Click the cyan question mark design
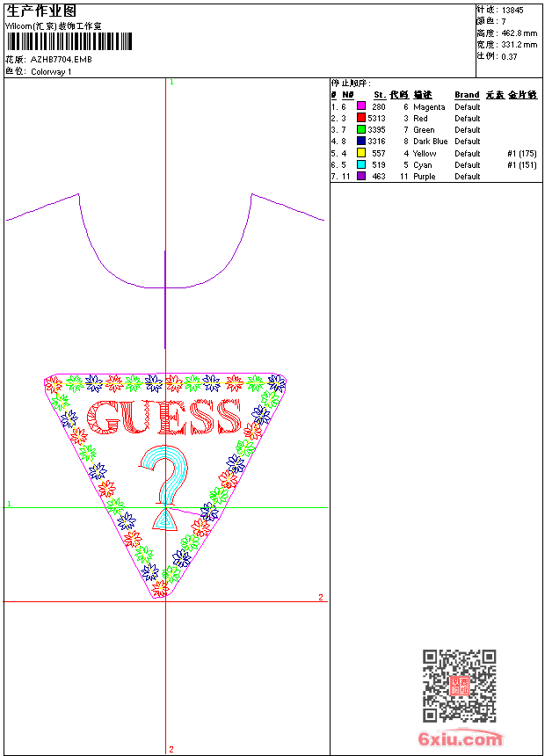 pos(164,475)
